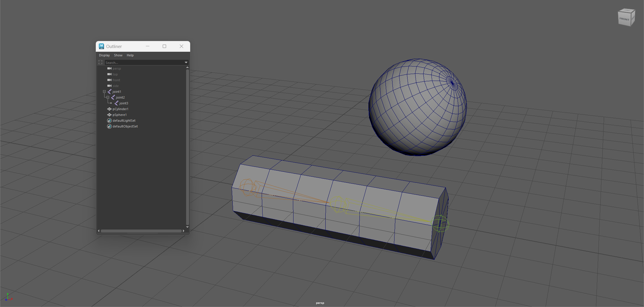Select defaultObjectSet in the Outliner
This screenshot has height=307, width=644.
(x=125, y=126)
